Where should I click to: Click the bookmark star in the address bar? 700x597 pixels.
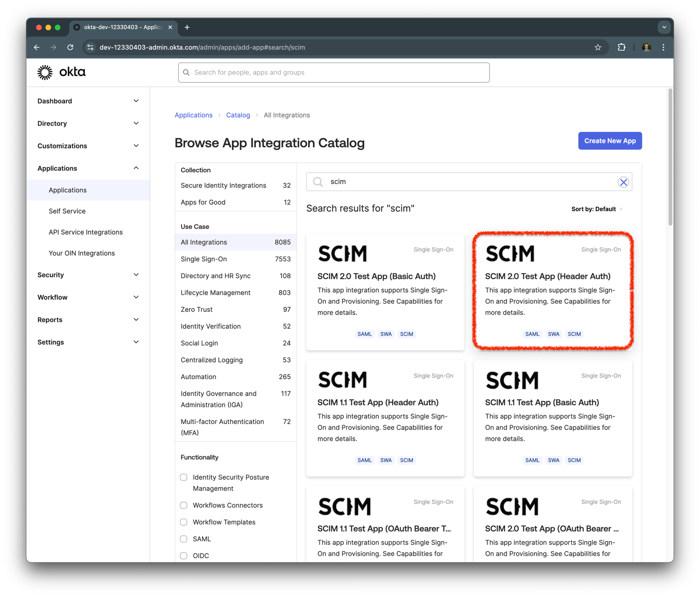598,47
